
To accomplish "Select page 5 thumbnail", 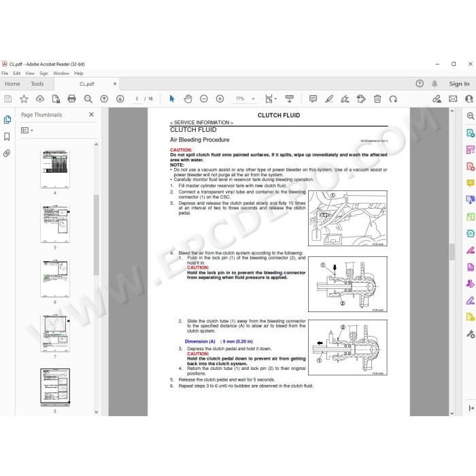I will tap(55, 224).
